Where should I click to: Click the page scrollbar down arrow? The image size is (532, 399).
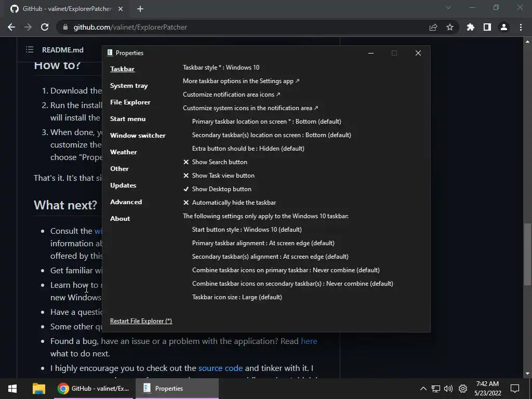527,374
